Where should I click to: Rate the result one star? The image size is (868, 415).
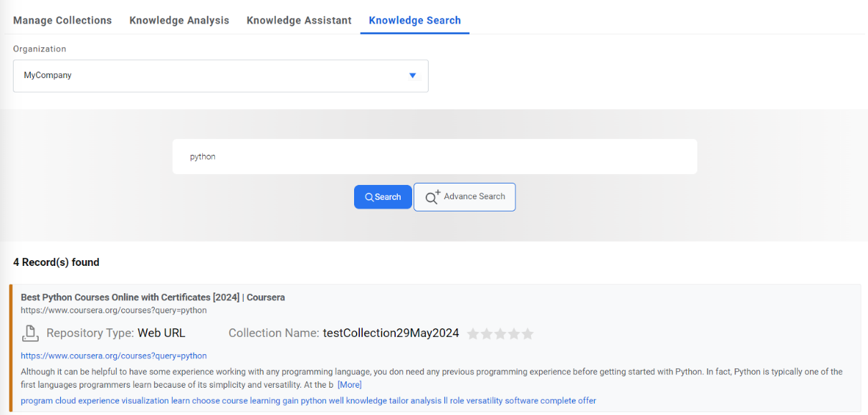(x=473, y=334)
